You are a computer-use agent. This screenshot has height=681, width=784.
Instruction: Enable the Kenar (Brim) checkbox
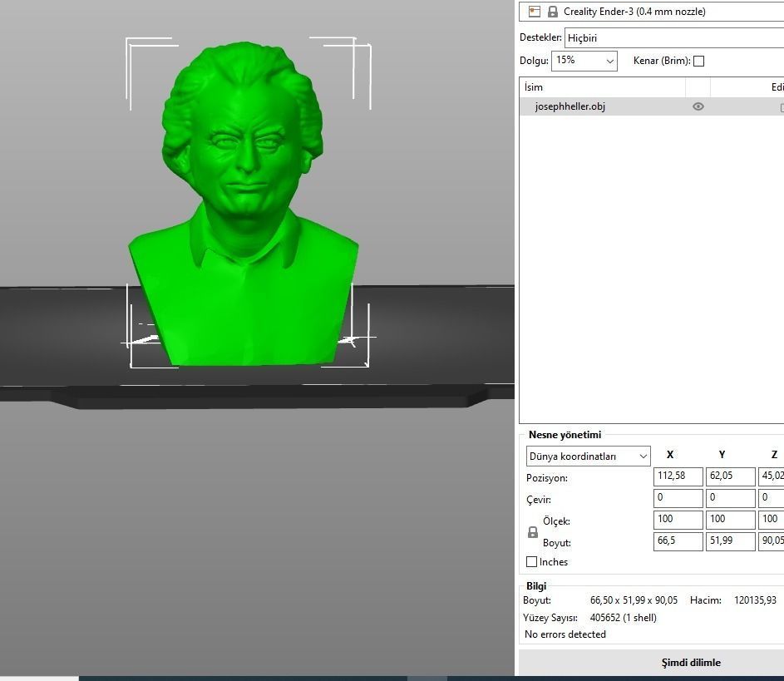pyautogui.click(x=699, y=61)
